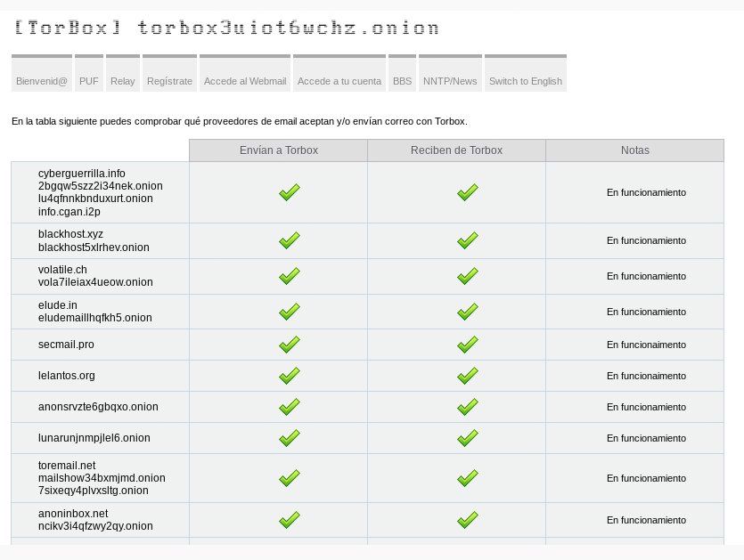This screenshot has width=744, height=560.
Task: Click the 'Envían a Torbox' checkmark for cyberguerrilla.info
Action: click(x=289, y=192)
